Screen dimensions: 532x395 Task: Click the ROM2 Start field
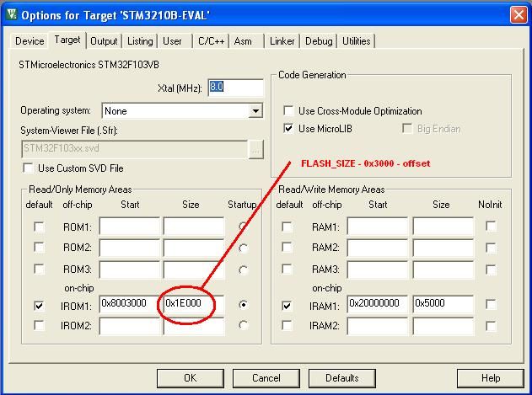point(129,248)
